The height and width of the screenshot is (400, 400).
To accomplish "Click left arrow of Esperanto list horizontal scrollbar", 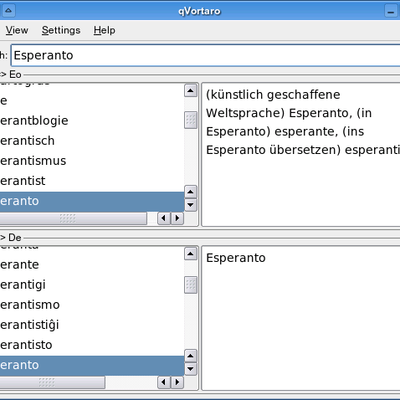I will [163, 382].
